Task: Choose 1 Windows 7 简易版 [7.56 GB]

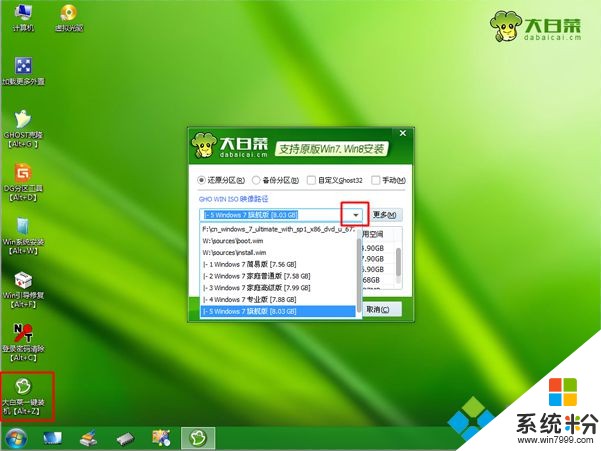Action: coord(278,264)
